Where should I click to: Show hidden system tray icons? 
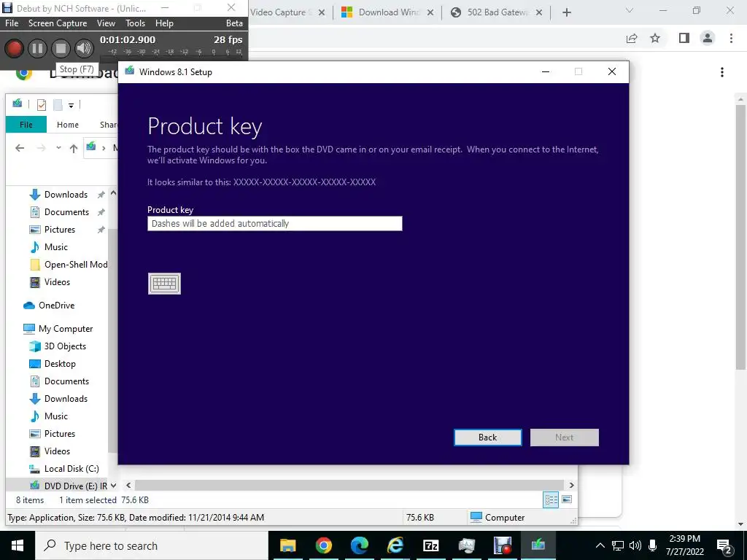pyautogui.click(x=600, y=545)
